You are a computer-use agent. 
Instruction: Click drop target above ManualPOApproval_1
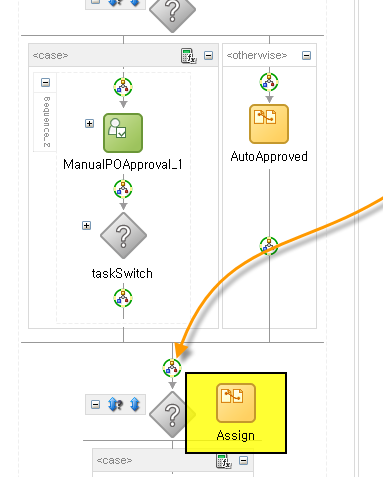(x=123, y=87)
